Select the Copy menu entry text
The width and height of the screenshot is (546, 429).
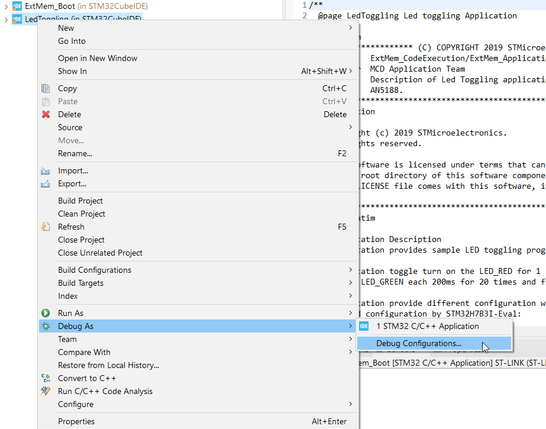[67, 88]
